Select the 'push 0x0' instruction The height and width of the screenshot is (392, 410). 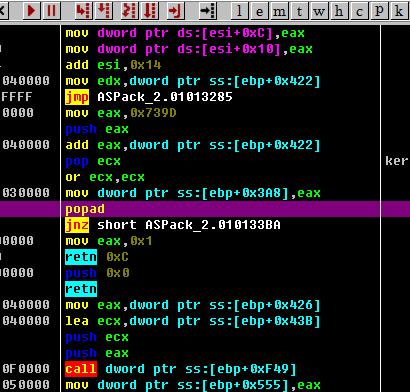point(97,273)
